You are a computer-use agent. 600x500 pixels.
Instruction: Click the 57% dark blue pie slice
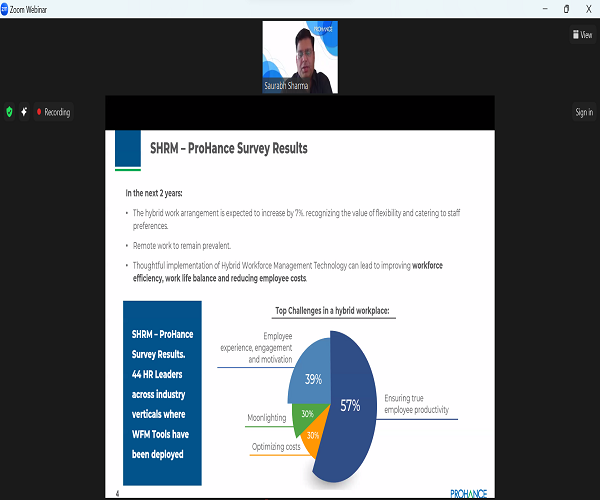[x=350, y=406]
